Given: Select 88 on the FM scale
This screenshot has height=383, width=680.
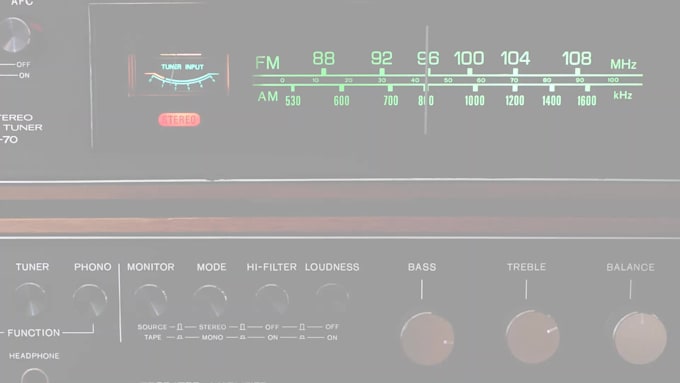Looking at the screenshot, I should pos(324,58).
